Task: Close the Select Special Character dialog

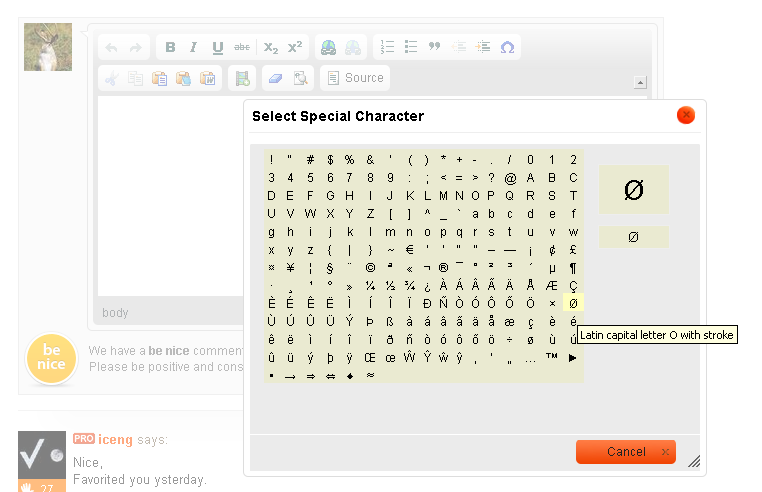Action: [686, 115]
